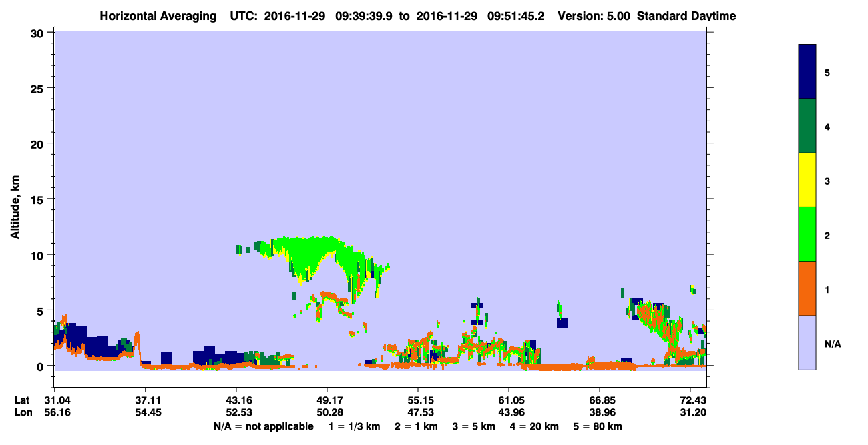Click the y-axis tick label 10
The width and height of the screenshot is (868, 445).
[x=39, y=255]
